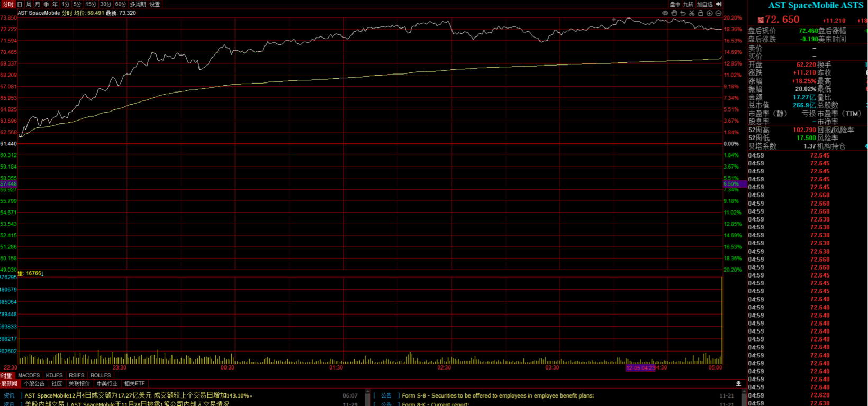Select the 5分 five-minute period
This screenshot has height=406, width=868.
click(78, 4)
